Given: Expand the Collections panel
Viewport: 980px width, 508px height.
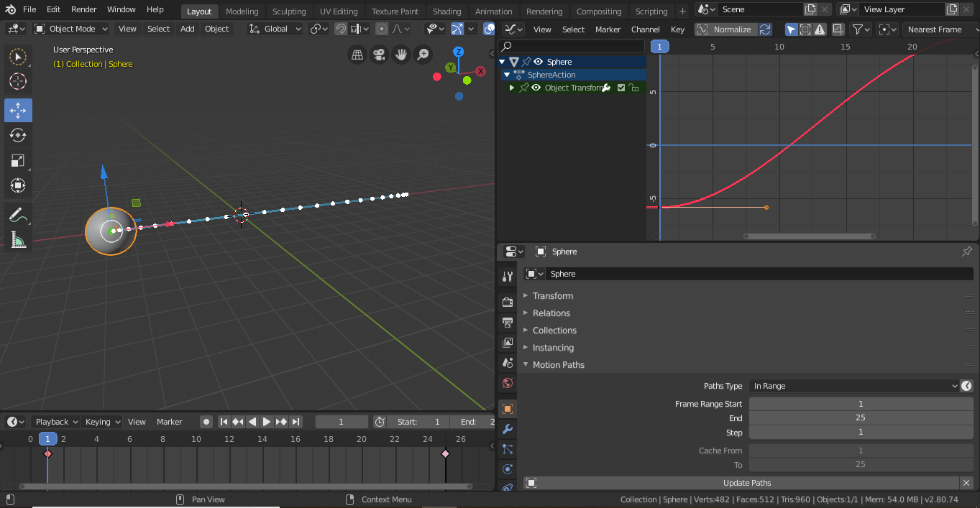Looking at the screenshot, I should 554,331.
